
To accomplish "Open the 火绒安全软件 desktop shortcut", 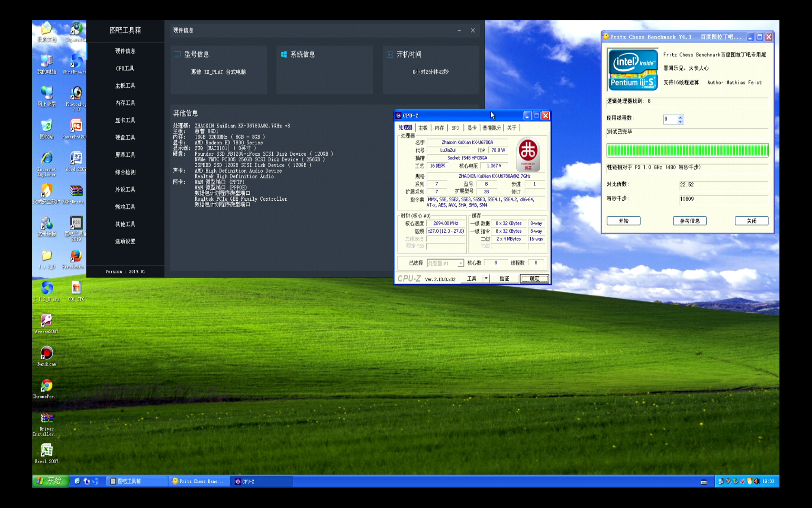I will click(47, 194).
